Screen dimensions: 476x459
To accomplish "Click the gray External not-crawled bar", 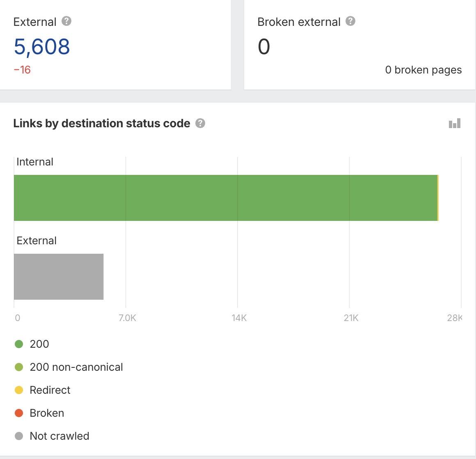I will (x=59, y=277).
